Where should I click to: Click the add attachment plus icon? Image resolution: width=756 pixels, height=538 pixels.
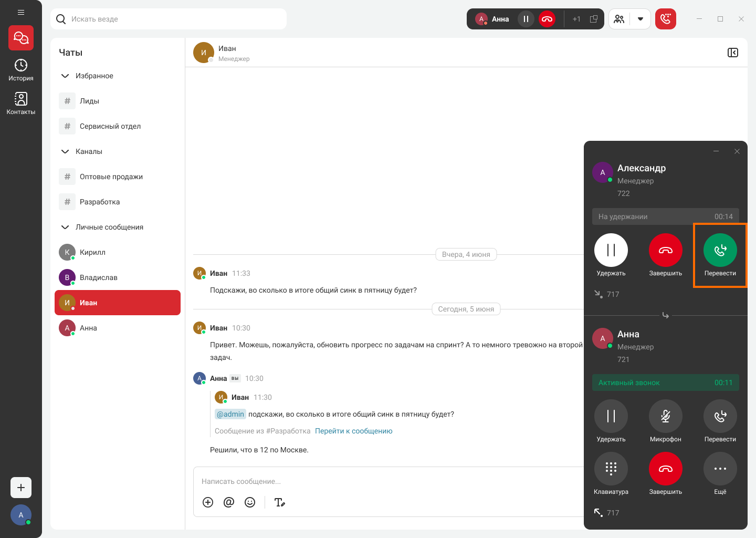coord(208,502)
